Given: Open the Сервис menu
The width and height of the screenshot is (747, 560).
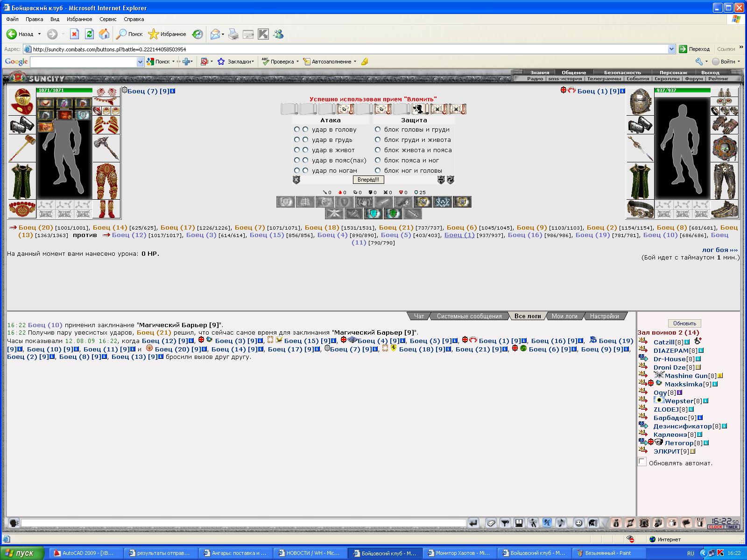Looking at the screenshot, I should 108,19.
